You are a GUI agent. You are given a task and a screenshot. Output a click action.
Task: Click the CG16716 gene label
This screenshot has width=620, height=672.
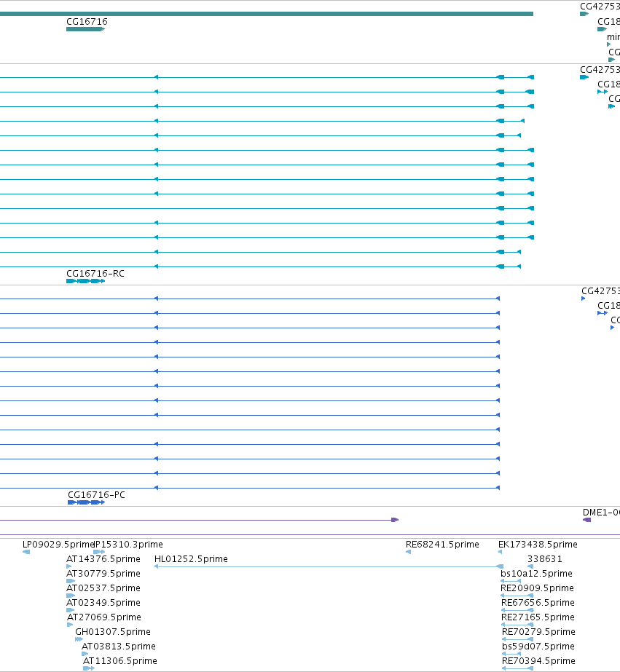87,21
